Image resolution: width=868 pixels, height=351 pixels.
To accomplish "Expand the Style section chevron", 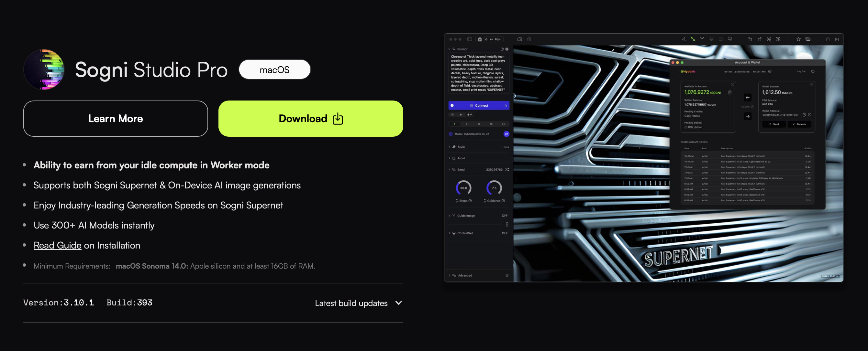I will [x=450, y=147].
